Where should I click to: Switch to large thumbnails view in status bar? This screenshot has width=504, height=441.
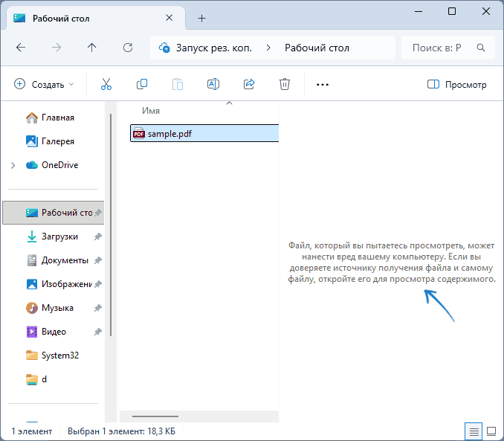(x=491, y=431)
